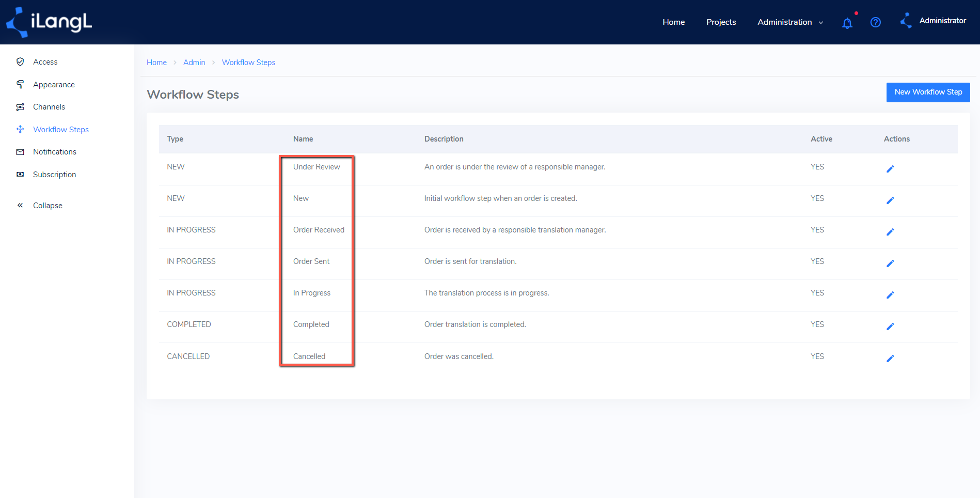Open Projects in top navigation
The height and width of the screenshot is (498, 980).
click(721, 22)
